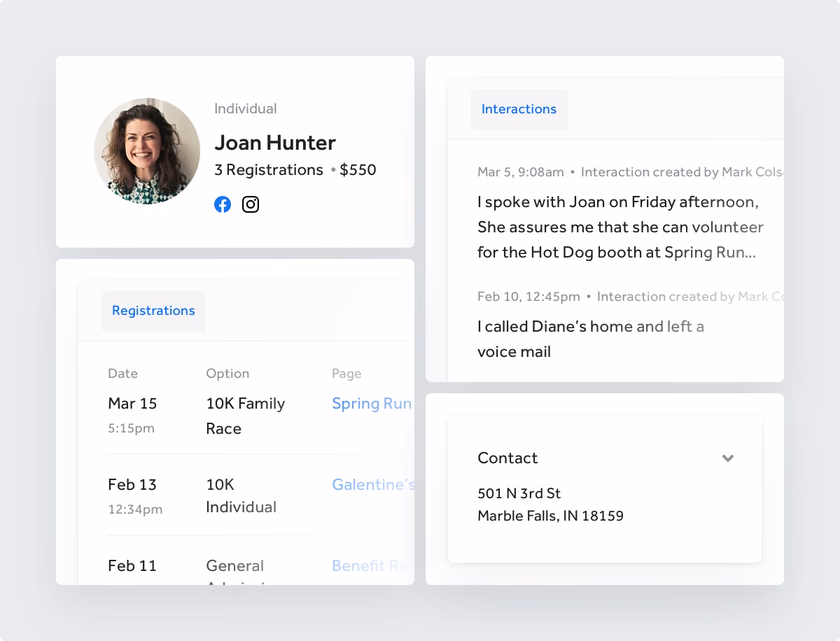Open Joan Hunter's Instagram icon
Screen dimensions: 840x641
pyautogui.click(x=251, y=204)
